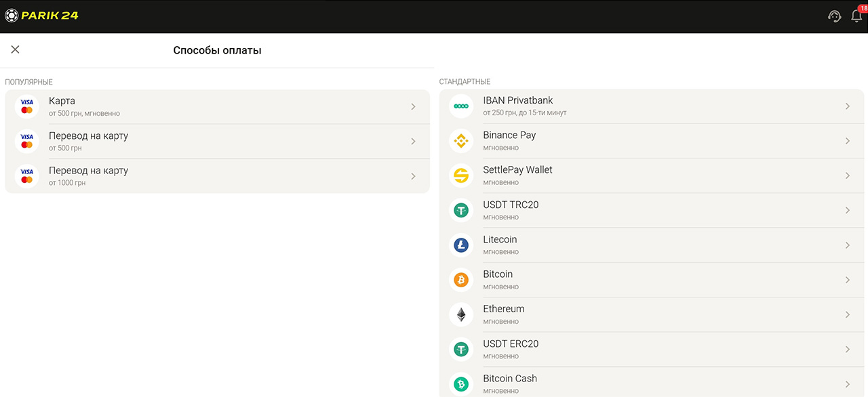868x397 pixels.
Task: Select IBAN Privatbank label
Action: point(518,100)
